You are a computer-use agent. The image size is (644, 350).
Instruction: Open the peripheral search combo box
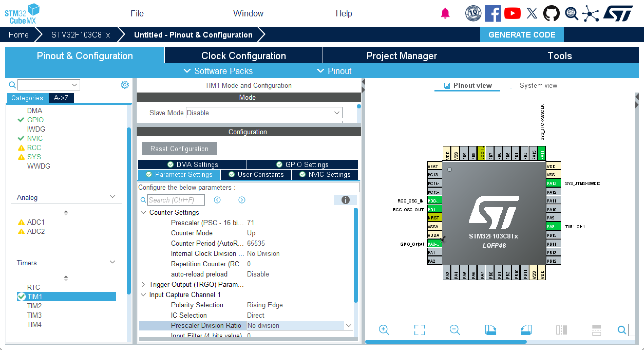click(49, 85)
